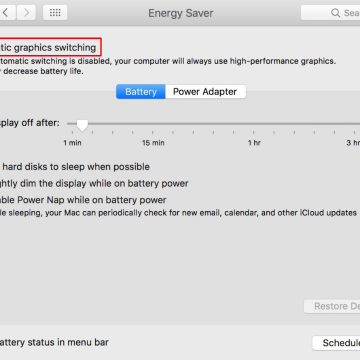Go forward with the right chevron button
The image size is (360, 360).
coord(26,13)
